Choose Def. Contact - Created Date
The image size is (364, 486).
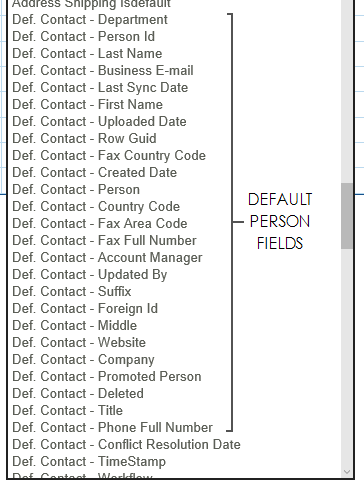(x=95, y=172)
